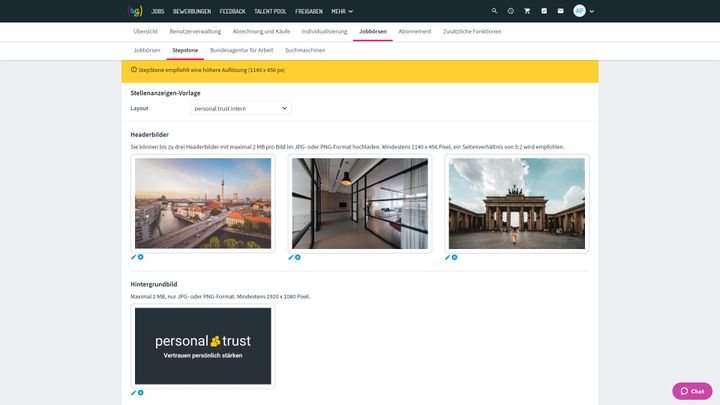Screen dimensions: 720x405
Task: Edit the Hintergrundbild pencil icon
Action: [134, 393]
